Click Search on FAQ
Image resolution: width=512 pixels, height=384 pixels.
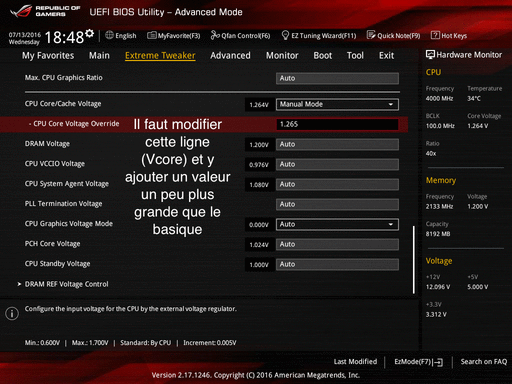tap(484, 362)
